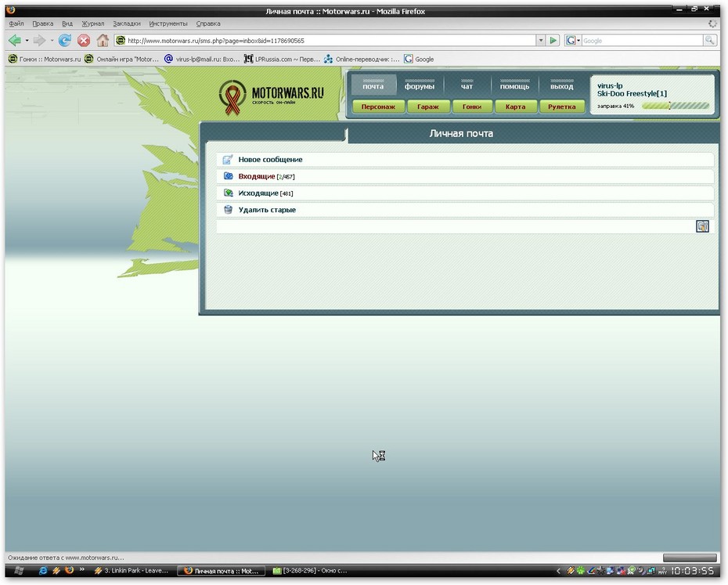Open the LPRussia.com bookmark
Image resolution: width=728 pixels, height=585 pixels.
282,59
